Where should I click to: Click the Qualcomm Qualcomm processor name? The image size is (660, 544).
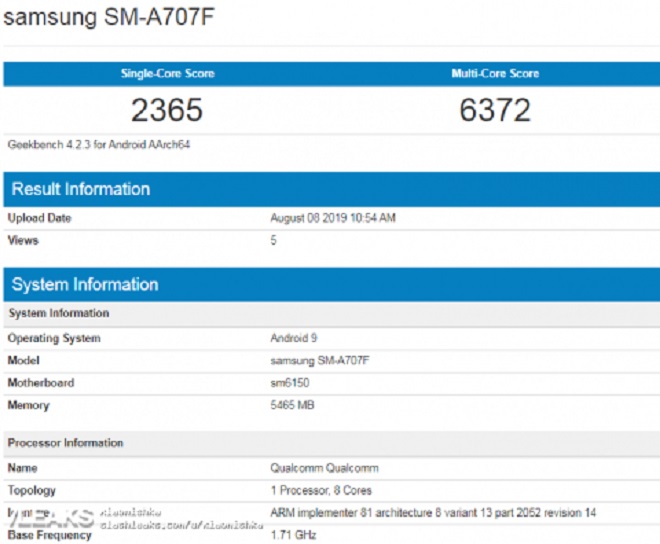324,468
